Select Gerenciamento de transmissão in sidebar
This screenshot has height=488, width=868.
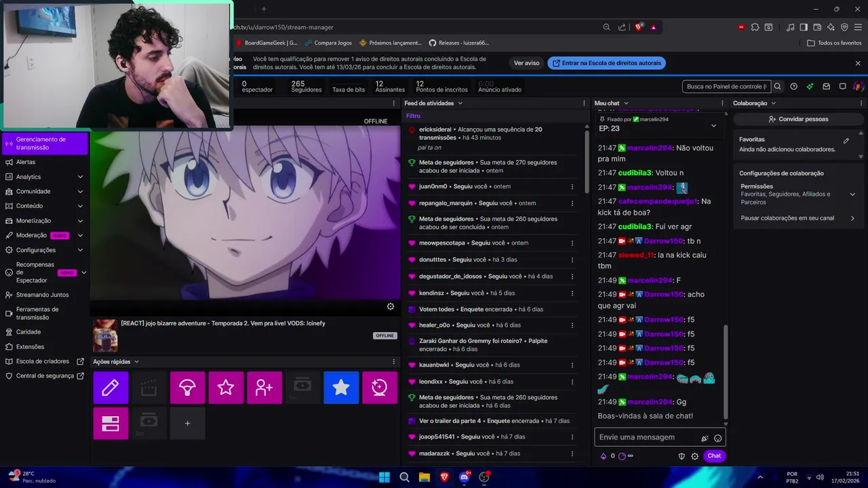coord(45,144)
